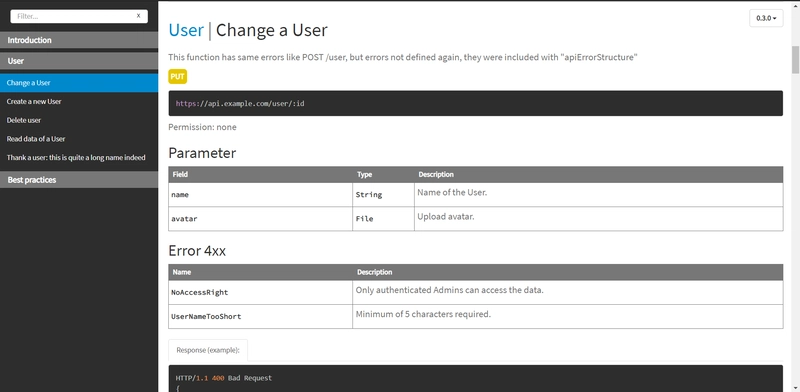Open the Introduction section in sidebar

(x=79, y=40)
